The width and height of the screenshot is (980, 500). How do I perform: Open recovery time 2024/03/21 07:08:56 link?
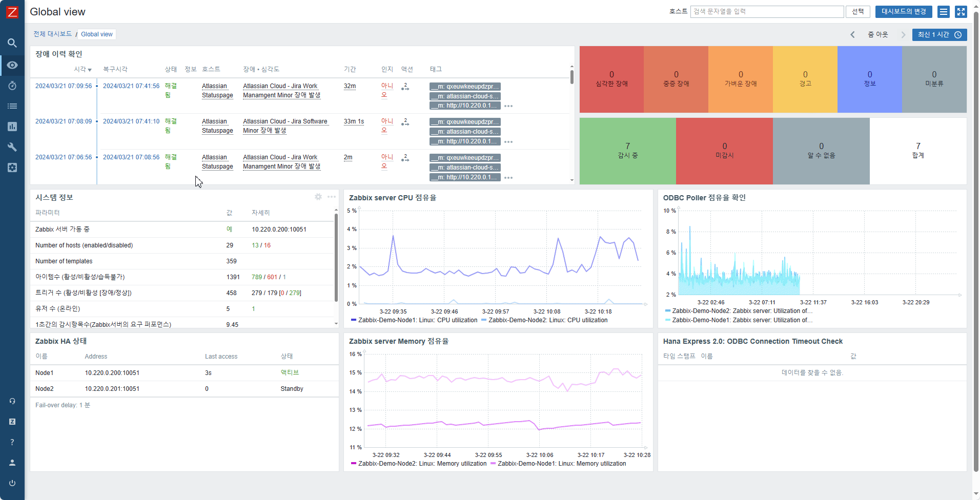[131, 157]
